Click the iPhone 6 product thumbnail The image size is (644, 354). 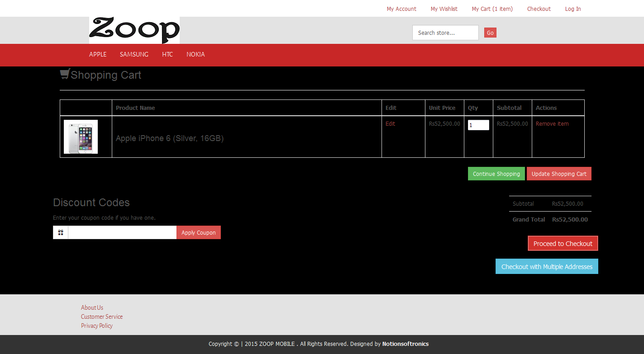pos(81,137)
